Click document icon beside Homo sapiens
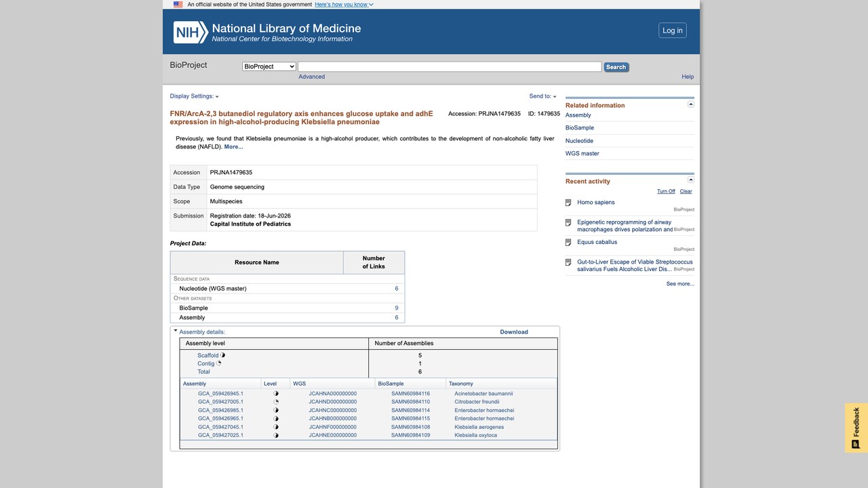The height and width of the screenshot is (488, 868). coord(569,203)
